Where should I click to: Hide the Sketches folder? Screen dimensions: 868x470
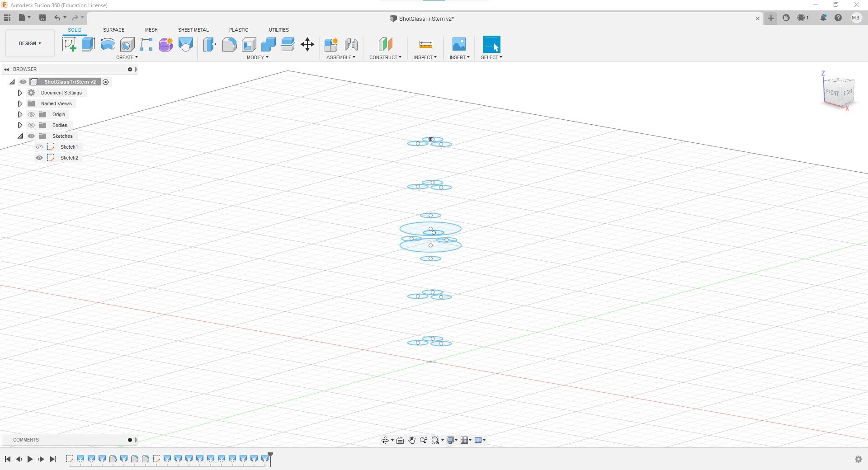pyautogui.click(x=31, y=136)
